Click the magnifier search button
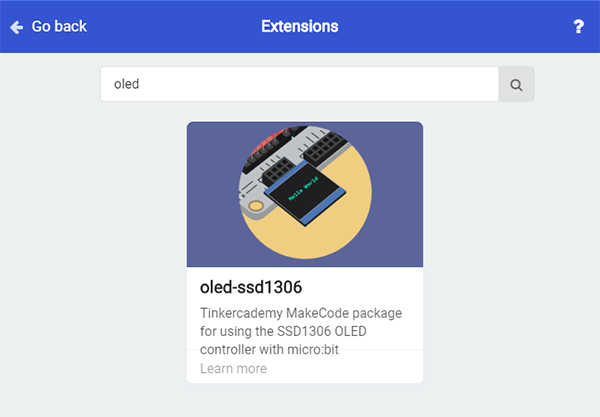This screenshot has height=417, width=600. point(516,84)
